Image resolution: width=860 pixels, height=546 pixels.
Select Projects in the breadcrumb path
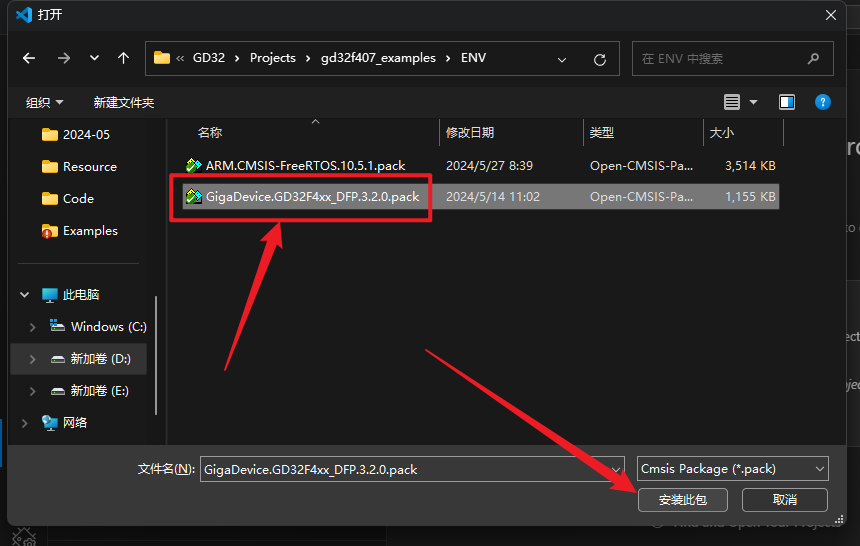[273, 58]
